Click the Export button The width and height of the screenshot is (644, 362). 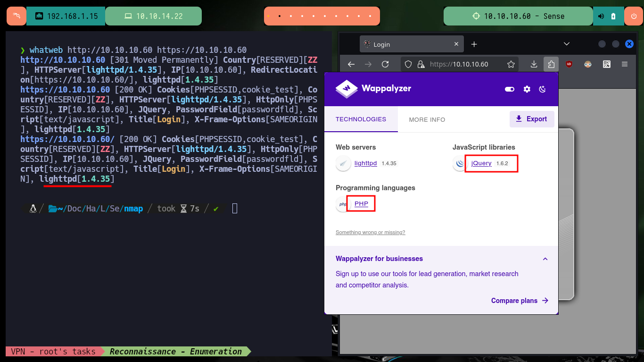(x=532, y=119)
